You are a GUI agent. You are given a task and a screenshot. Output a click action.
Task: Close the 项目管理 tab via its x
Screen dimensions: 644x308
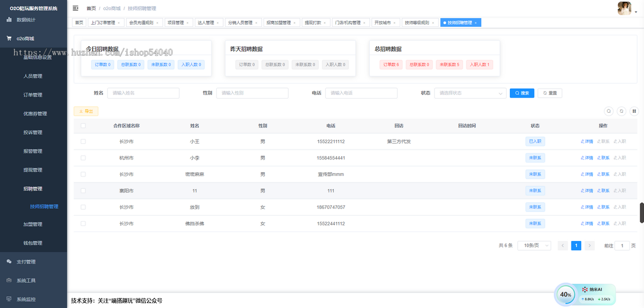point(188,23)
